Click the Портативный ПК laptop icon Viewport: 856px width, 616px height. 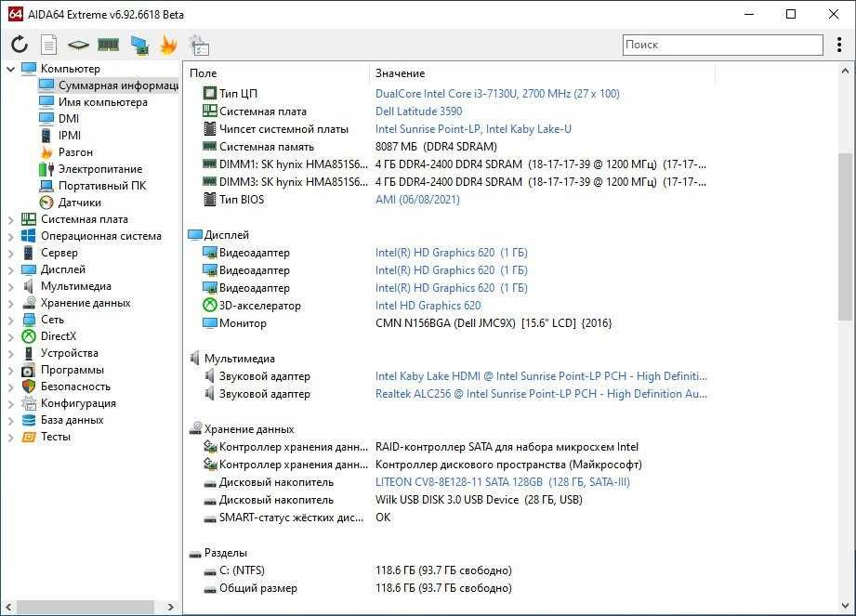(46, 186)
